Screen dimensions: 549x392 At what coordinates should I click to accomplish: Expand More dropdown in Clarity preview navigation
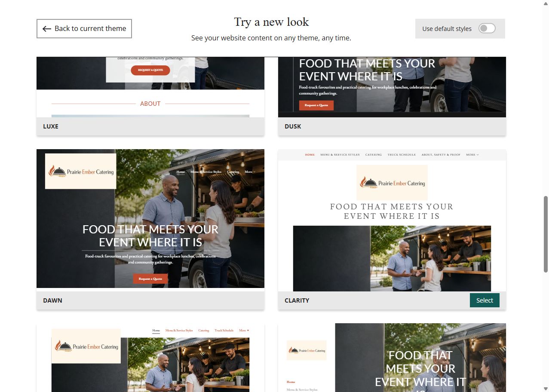tap(472, 155)
